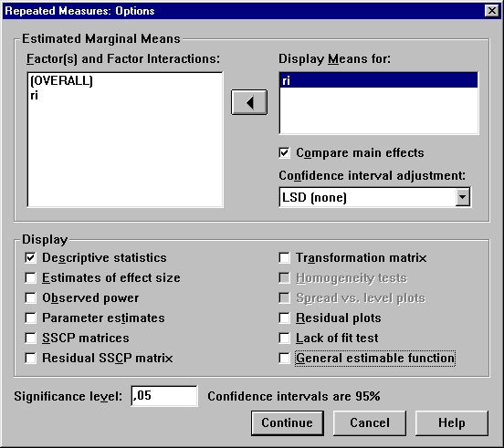Click the Continue button
The image size is (504, 448).
click(x=287, y=423)
